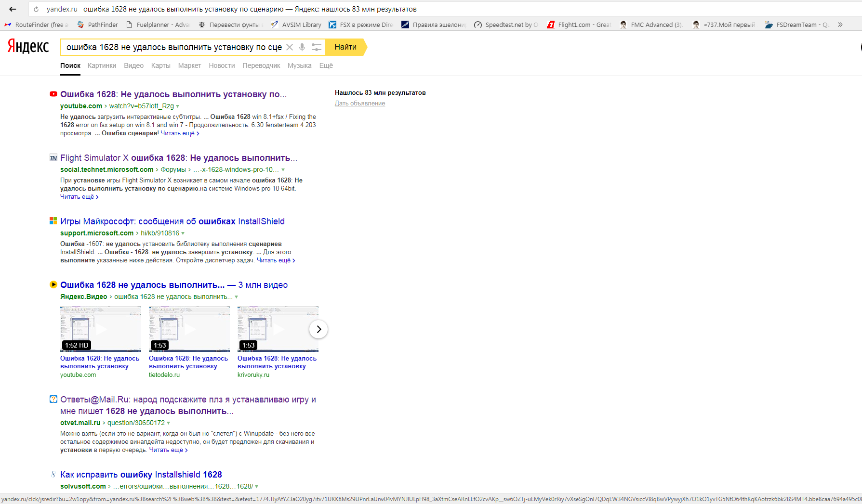Select the Поиск tab
The image size is (862, 504).
[70, 65]
